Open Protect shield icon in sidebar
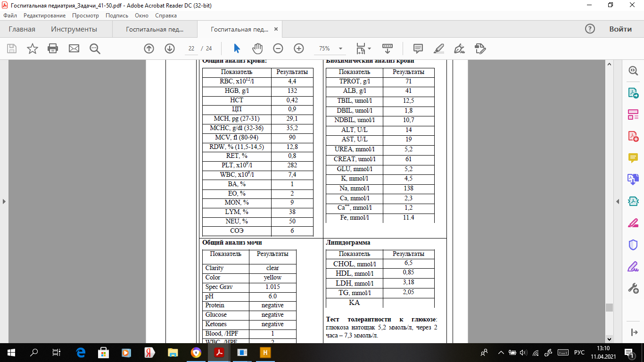The height and width of the screenshot is (362, 644). (x=633, y=245)
